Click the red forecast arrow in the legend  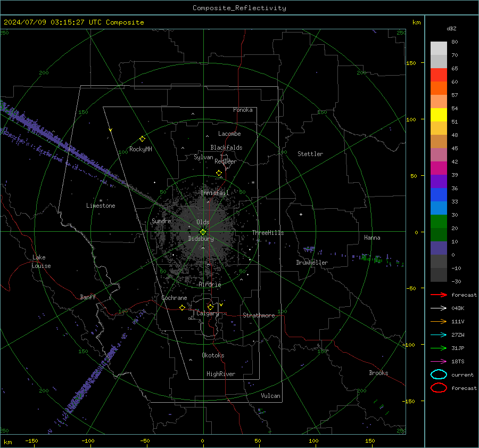tap(439, 295)
